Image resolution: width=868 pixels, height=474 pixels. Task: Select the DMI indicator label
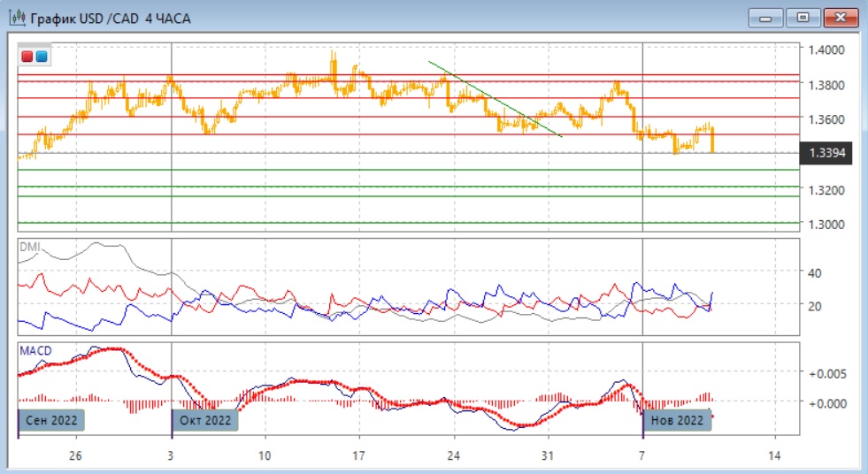point(29,248)
